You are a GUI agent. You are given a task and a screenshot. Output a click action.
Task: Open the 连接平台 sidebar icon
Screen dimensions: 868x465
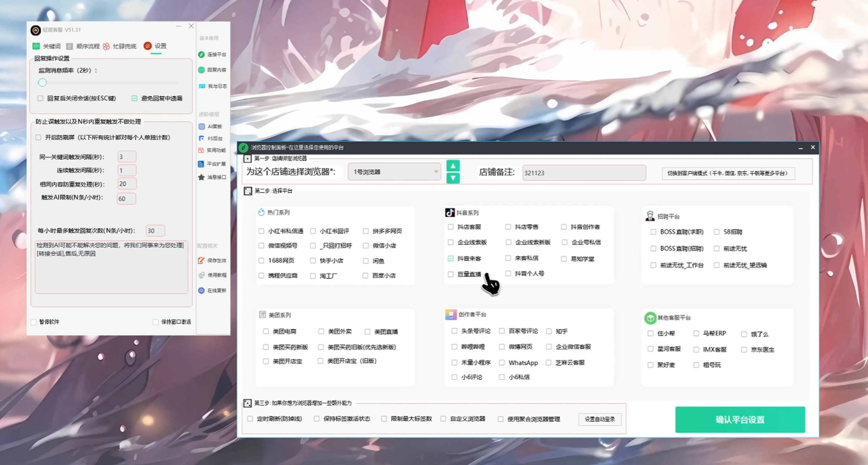click(x=212, y=54)
